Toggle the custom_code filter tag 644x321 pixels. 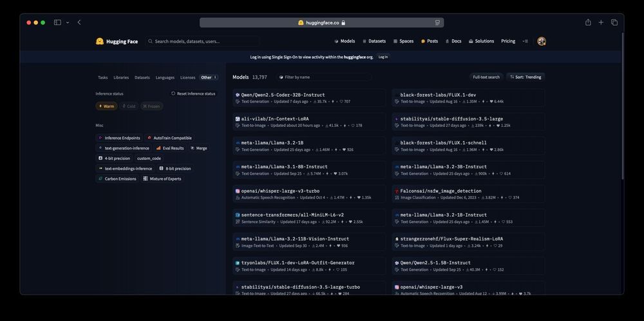click(149, 158)
